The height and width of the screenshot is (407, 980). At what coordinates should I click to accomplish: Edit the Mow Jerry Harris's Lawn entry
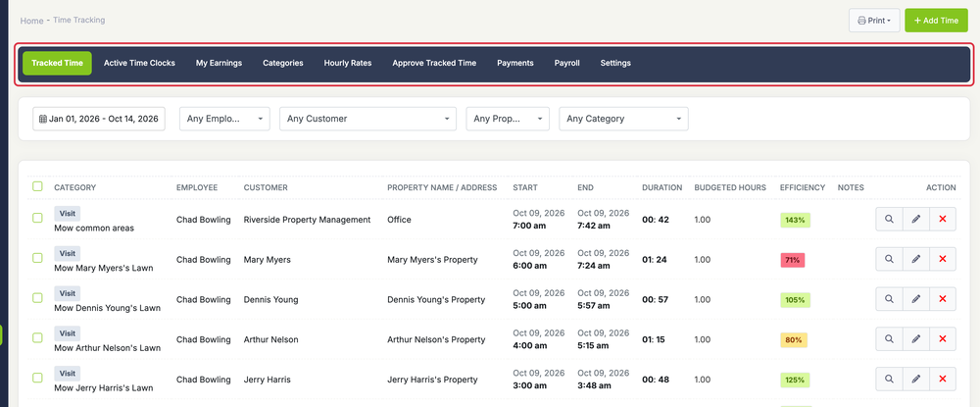915,380
